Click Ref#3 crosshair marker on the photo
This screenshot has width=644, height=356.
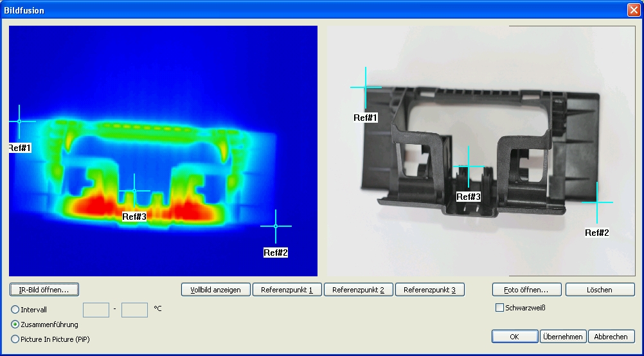469,166
